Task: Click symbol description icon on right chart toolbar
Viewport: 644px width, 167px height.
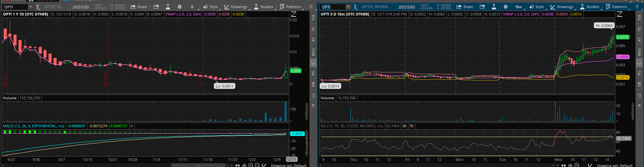Action: (x=482, y=7)
